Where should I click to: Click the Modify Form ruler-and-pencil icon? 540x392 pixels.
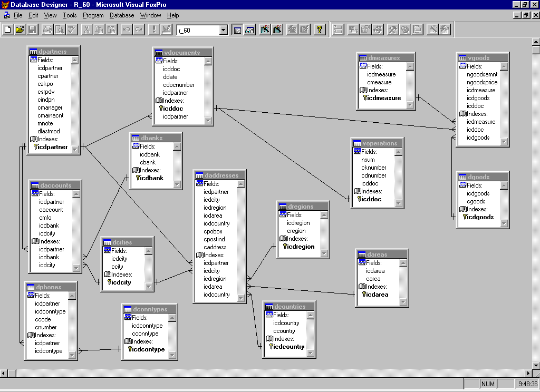pos(166,30)
